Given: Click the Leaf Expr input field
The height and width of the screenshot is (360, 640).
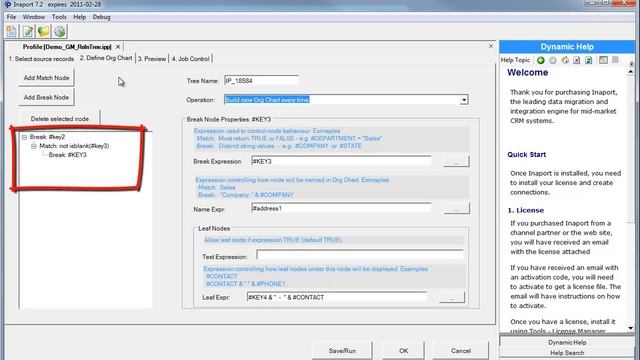Looking at the screenshot, I should [x=337, y=297].
